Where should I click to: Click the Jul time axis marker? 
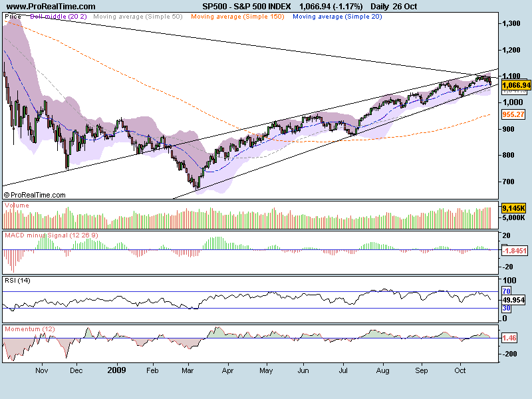[x=343, y=370]
